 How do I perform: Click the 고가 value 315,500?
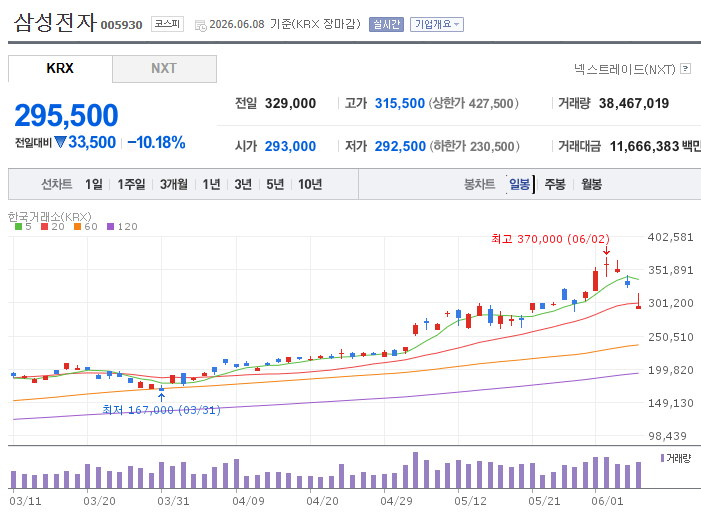[399, 103]
